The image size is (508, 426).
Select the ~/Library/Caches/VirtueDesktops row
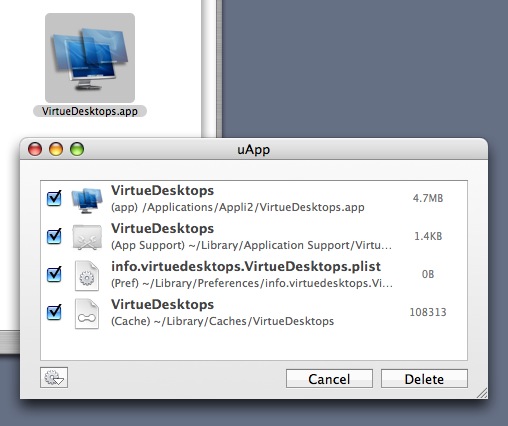tap(254, 313)
